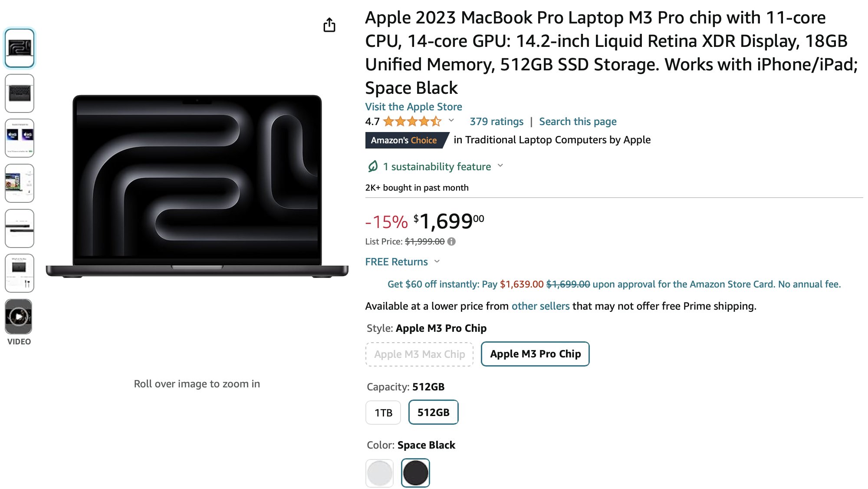Pick the Silver color swatch

[379, 473]
